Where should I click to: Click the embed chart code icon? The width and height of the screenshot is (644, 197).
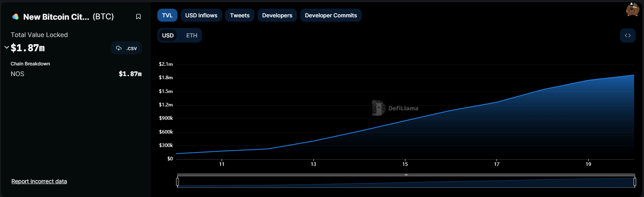point(627,35)
